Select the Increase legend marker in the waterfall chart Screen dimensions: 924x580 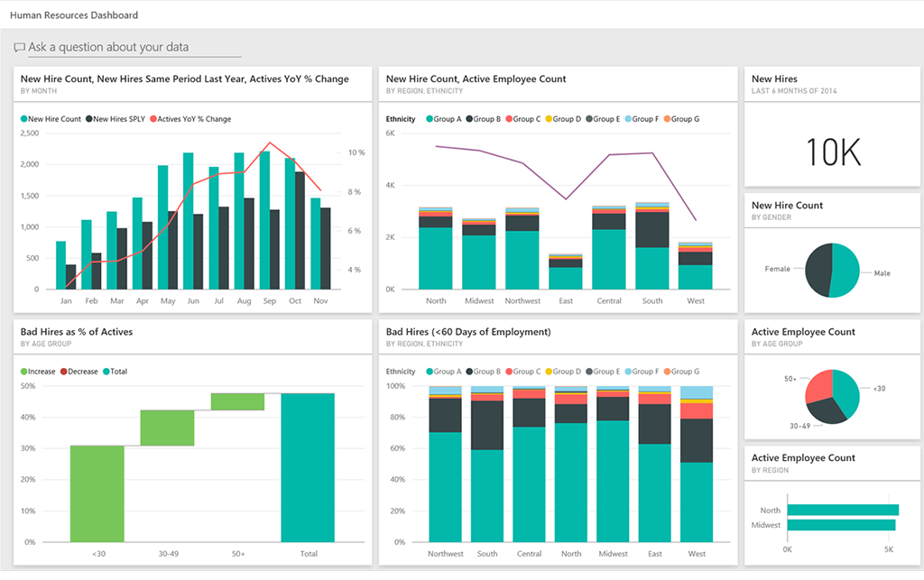tap(23, 372)
